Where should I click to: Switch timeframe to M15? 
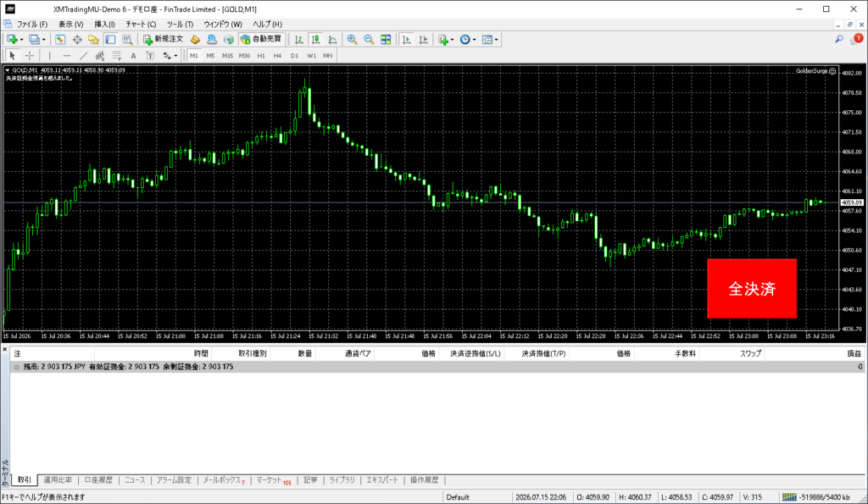point(227,55)
